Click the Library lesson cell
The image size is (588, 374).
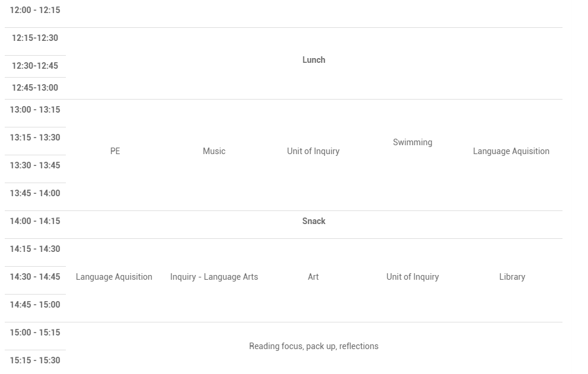(x=511, y=277)
